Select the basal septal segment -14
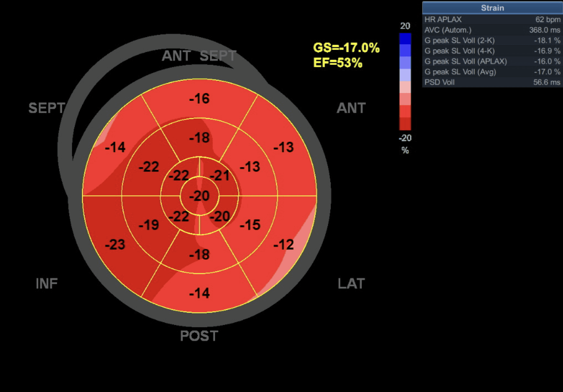Screen dimensions: 563x392 click(115, 147)
